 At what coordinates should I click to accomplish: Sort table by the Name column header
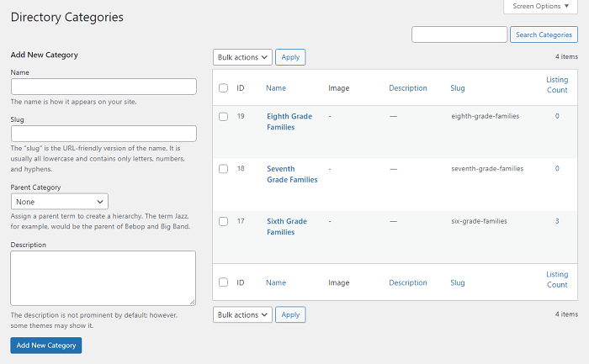(x=276, y=87)
